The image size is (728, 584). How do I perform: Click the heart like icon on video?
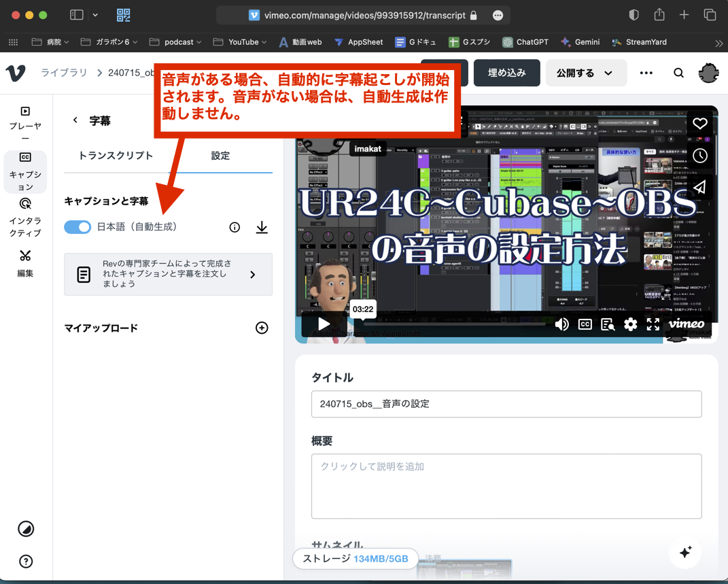(699, 123)
